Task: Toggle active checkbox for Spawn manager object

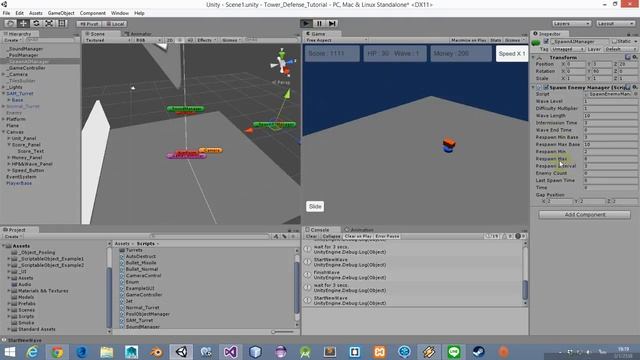Action: tap(546, 42)
